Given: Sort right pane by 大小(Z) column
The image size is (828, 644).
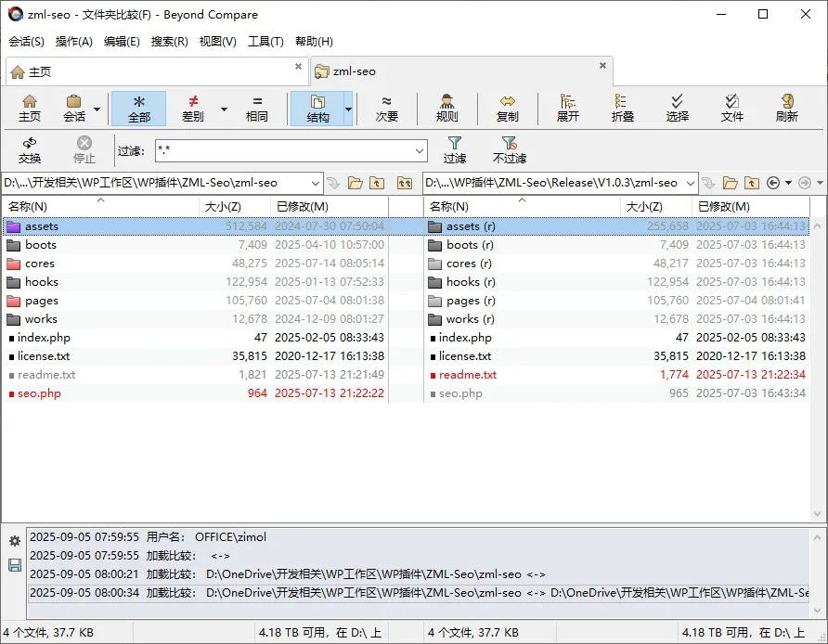Looking at the screenshot, I should (656, 206).
